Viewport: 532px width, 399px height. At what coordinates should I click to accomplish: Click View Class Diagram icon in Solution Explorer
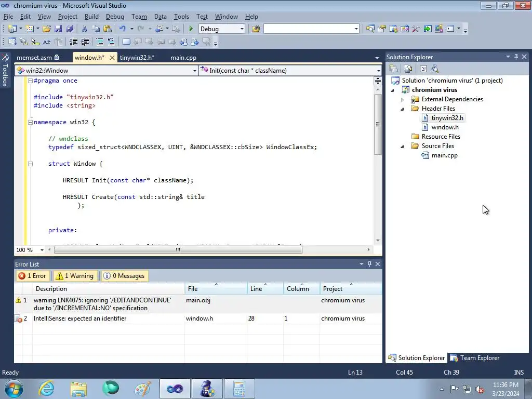point(435,69)
